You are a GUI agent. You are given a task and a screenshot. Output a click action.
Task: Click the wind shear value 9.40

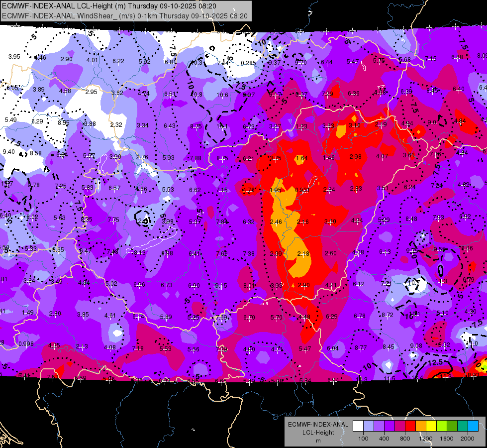click(x=8, y=152)
